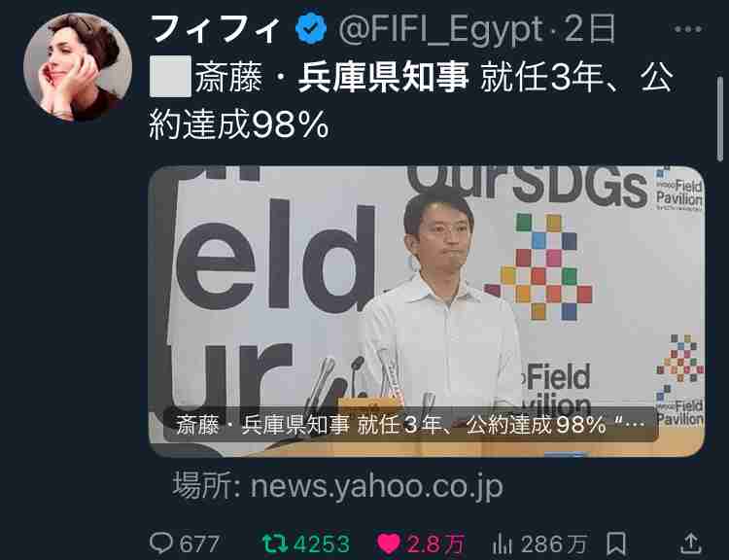This screenshot has width=729, height=560.
Task: Open the 2日 timestamp link
Action: 590,29
